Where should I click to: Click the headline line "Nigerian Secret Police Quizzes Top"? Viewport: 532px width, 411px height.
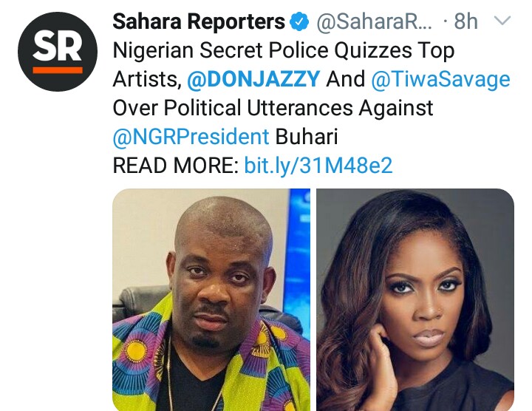coord(283,52)
